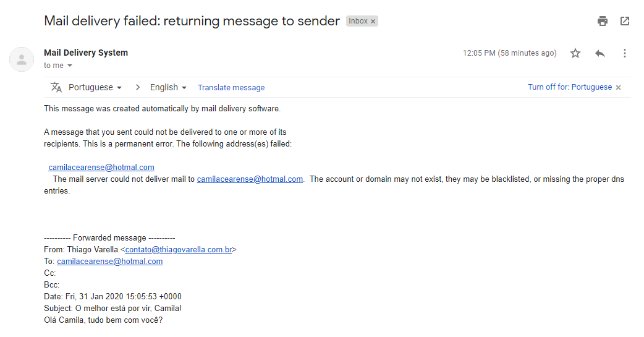Open the email in a new window
The height and width of the screenshot is (337, 644).
coord(625,21)
